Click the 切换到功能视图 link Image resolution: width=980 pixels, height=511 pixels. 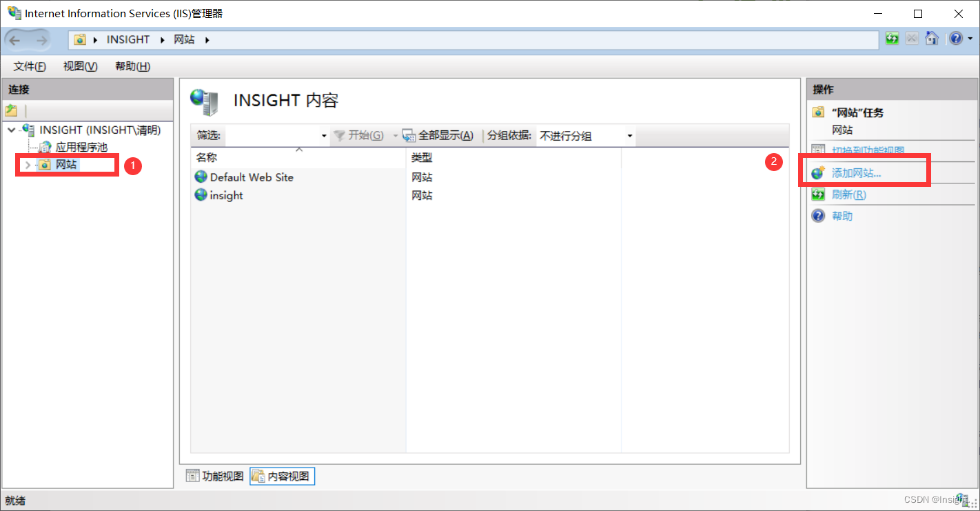[868, 150]
